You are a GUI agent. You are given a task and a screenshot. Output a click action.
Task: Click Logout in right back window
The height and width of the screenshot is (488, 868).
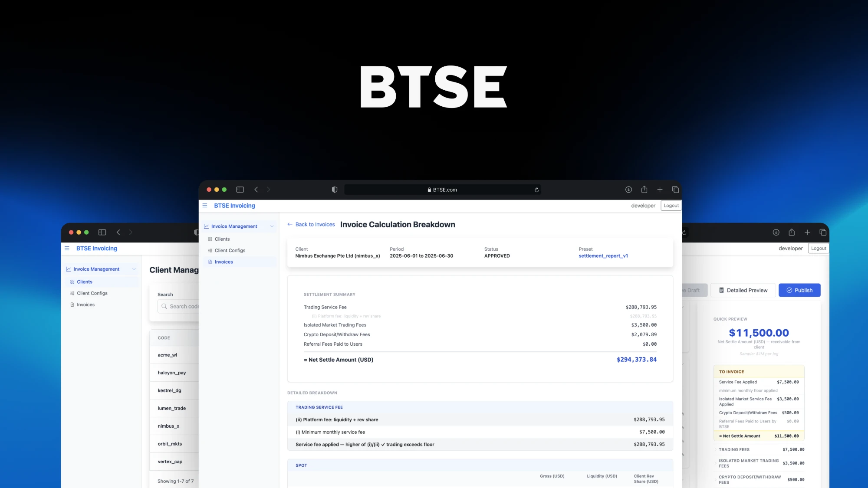[x=819, y=249]
